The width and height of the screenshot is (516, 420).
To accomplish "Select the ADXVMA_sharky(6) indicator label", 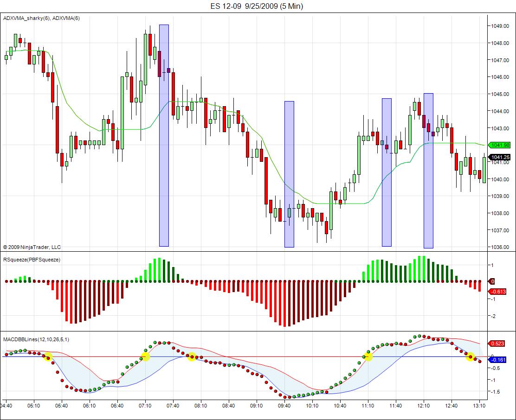I will (26, 19).
